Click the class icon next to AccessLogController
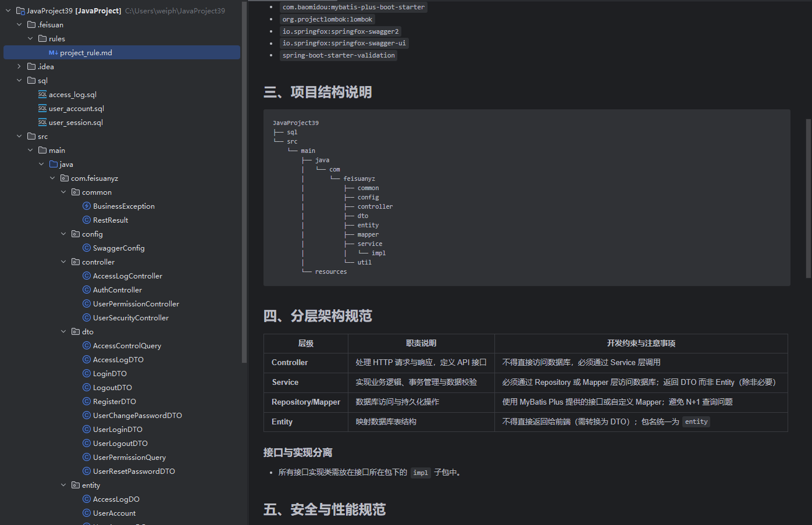812x525 pixels. 87,276
